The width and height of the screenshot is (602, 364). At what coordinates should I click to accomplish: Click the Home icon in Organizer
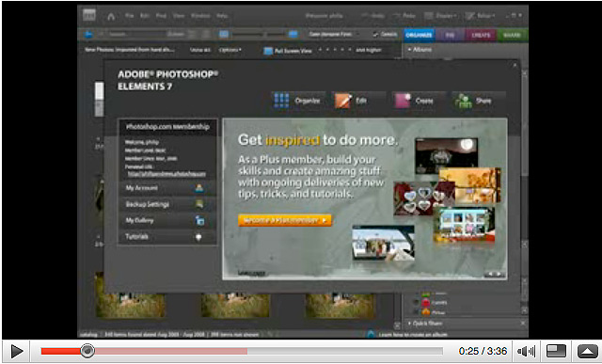tap(111, 16)
